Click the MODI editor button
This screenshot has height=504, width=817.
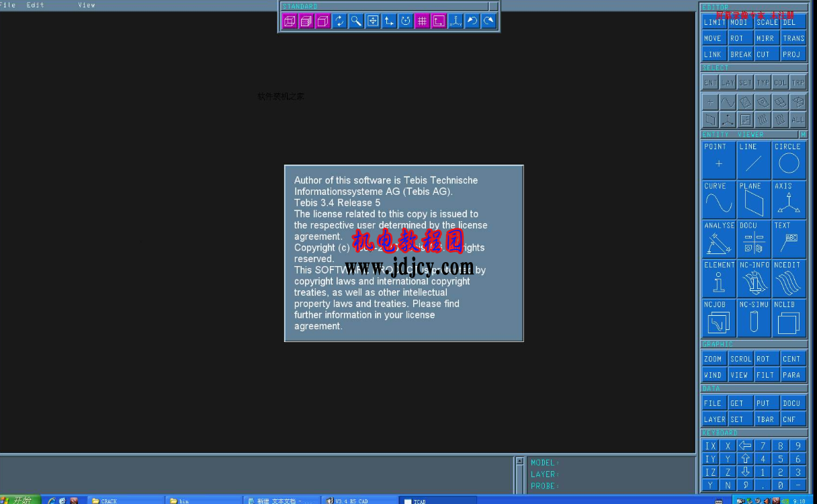point(740,22)
